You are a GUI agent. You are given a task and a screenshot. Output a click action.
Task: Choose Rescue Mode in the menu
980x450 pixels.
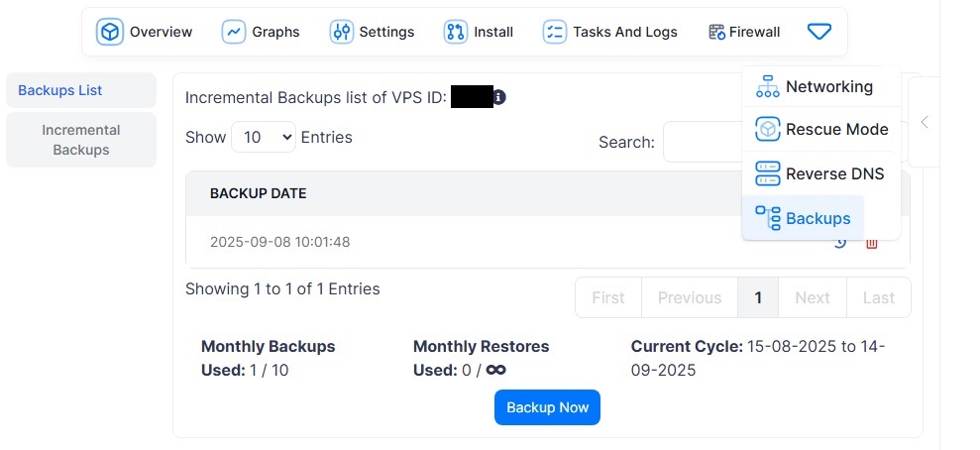click(822, 130)
